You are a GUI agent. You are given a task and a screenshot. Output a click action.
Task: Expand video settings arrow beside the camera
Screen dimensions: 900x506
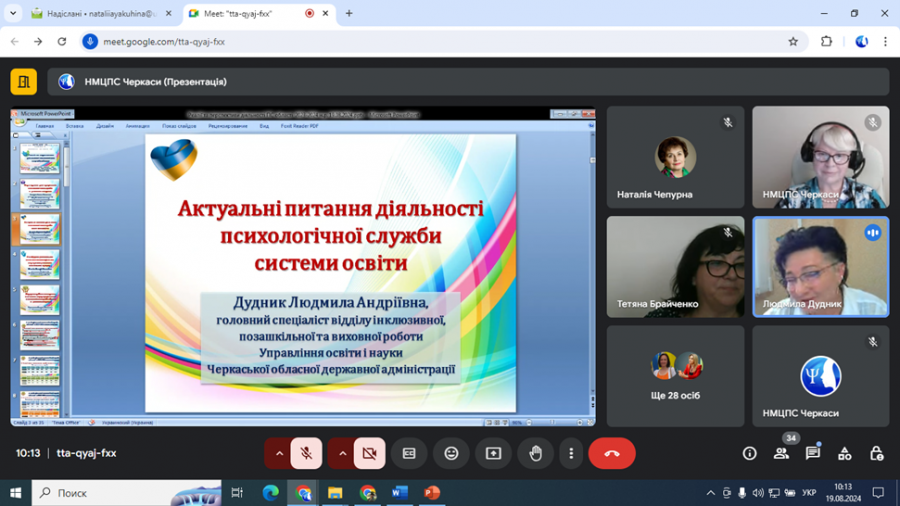(342, 453)
